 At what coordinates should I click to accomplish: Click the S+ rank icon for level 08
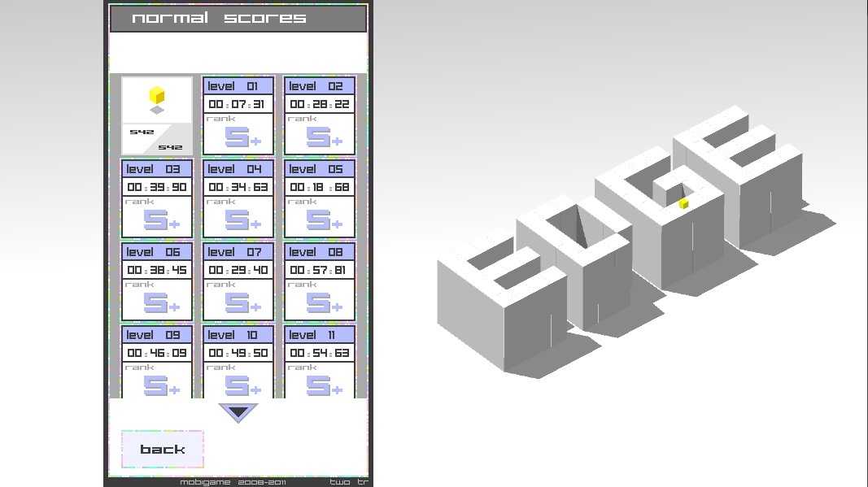324,302
